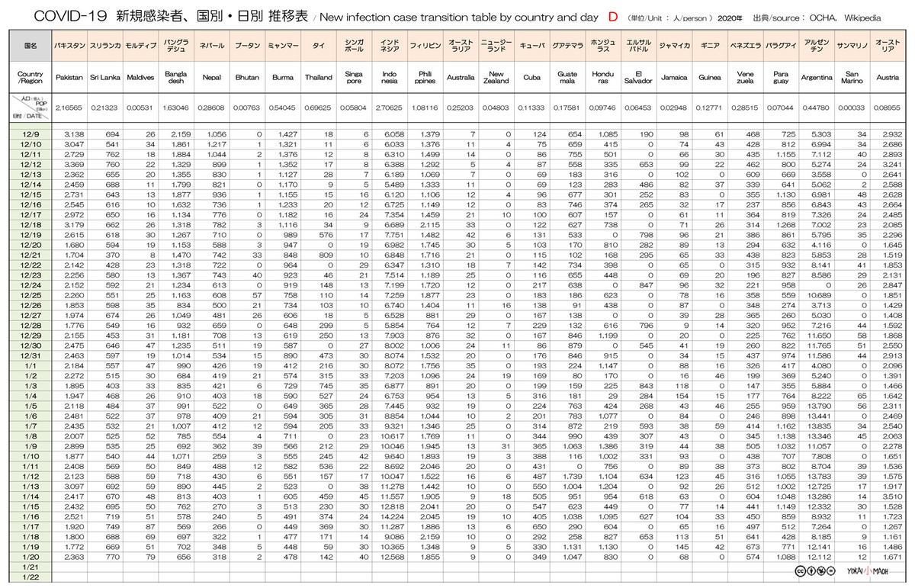The image size is (915, 588).
Task: Click the 国名 header cell
Action: point(30,46)
